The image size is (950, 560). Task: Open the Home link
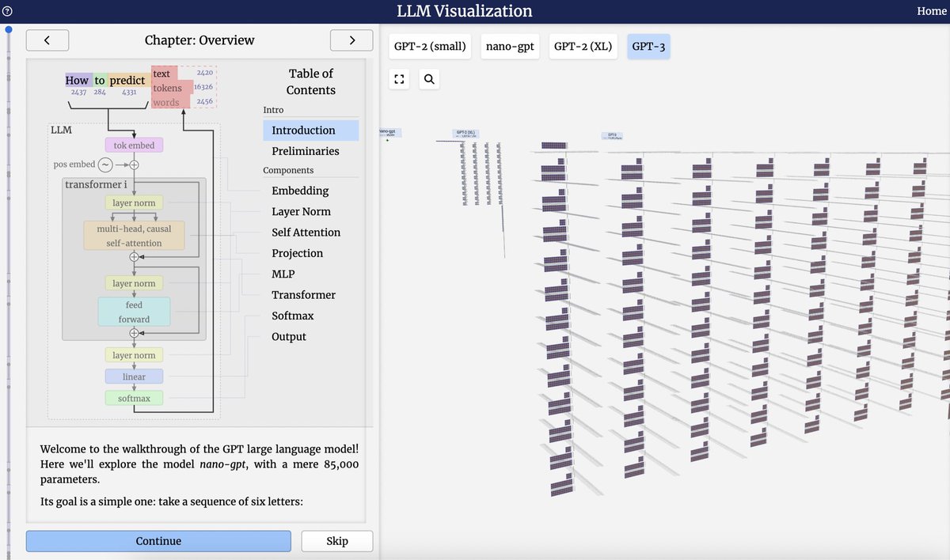(932, 11)
